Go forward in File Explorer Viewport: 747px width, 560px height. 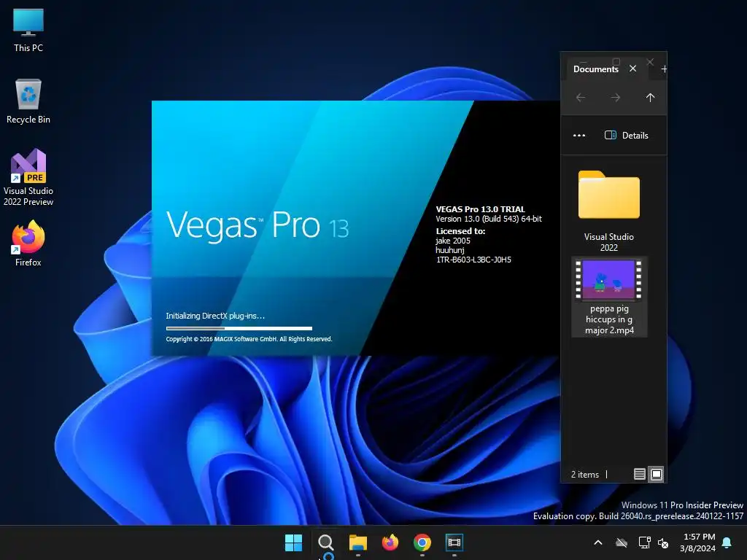click(x=616, y=98)
